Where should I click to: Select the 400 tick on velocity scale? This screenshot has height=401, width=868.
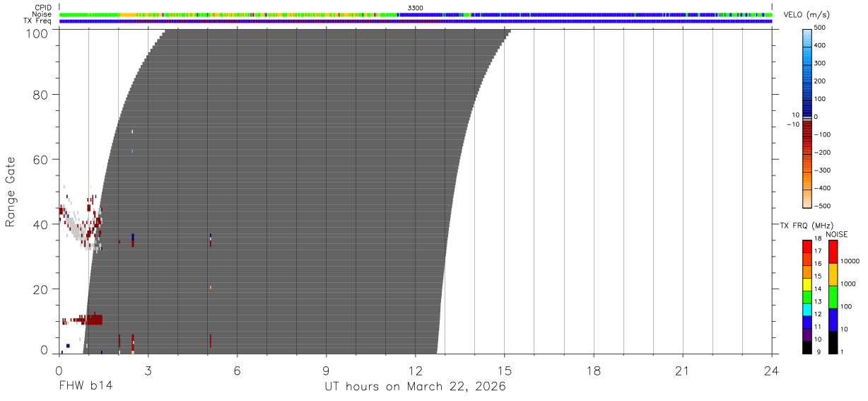[821, 45]
